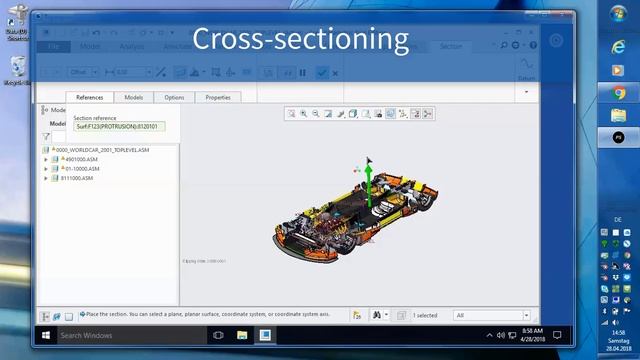Viewport: 640px width, 360px height.
Task: Open the display style icon menu
Action: [x=341, y=114]
